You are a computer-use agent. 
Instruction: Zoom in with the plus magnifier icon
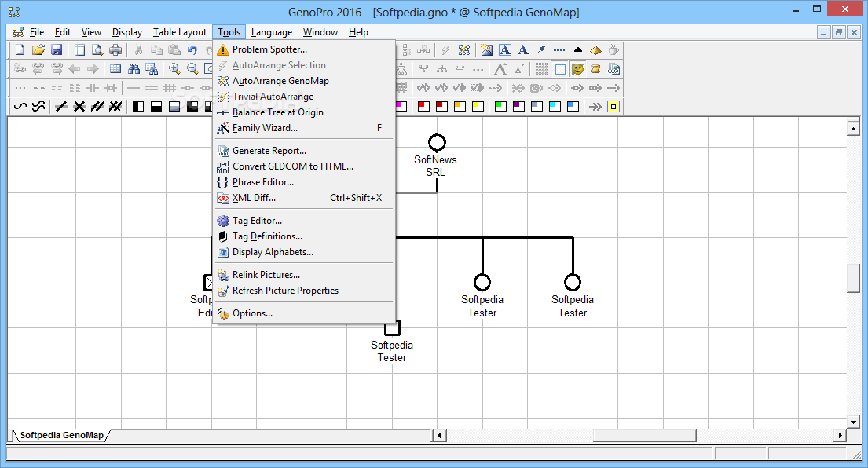(x=174, y=68)
